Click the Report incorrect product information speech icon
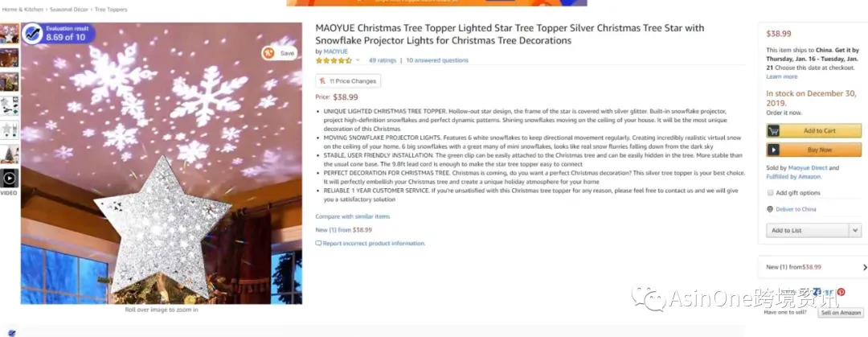 tap(318, 244)
